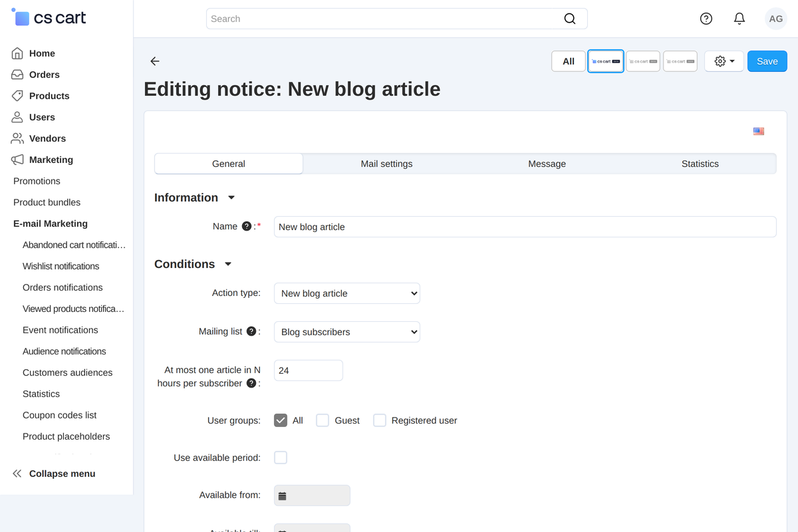
Task: Click the All storefronts button
Action: [569, 61]
